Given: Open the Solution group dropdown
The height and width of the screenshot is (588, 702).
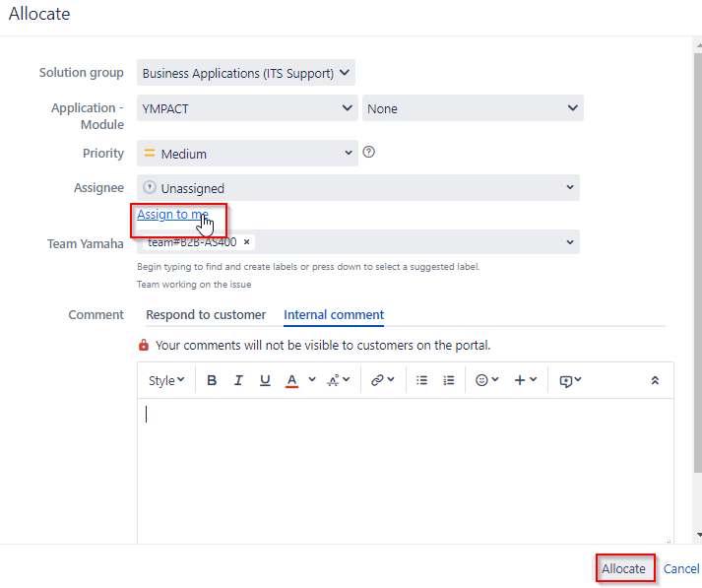Looking at the screenshot, I should 246,73.
